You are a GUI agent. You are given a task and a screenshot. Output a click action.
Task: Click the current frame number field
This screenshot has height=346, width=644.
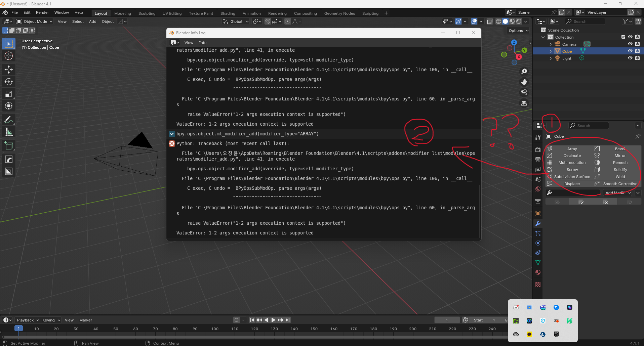447,320
